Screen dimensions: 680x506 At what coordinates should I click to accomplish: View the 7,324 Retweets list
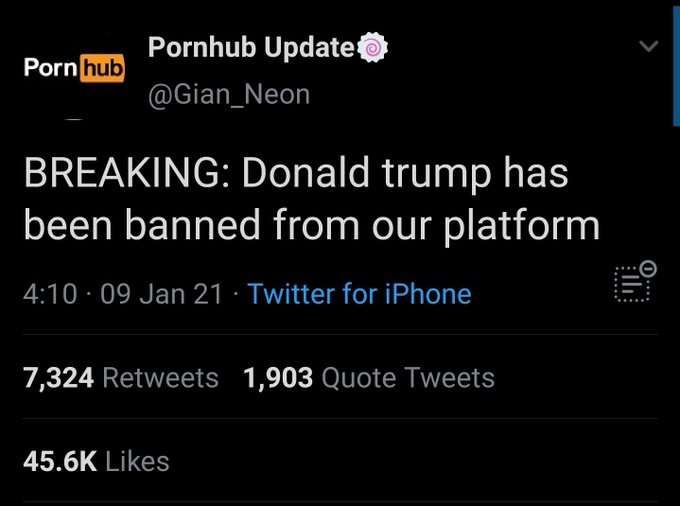click(x=121, y=378)
